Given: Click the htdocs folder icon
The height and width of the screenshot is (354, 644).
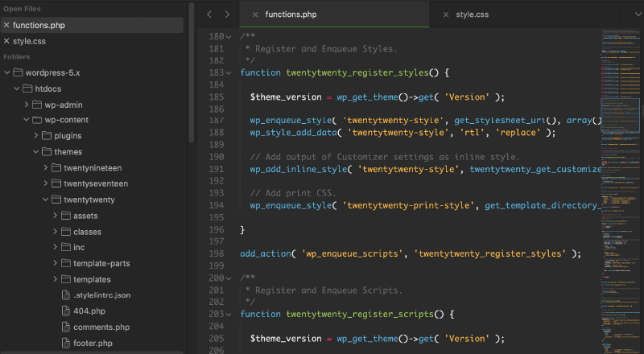Looking at the screenshot, I should 27,88.
